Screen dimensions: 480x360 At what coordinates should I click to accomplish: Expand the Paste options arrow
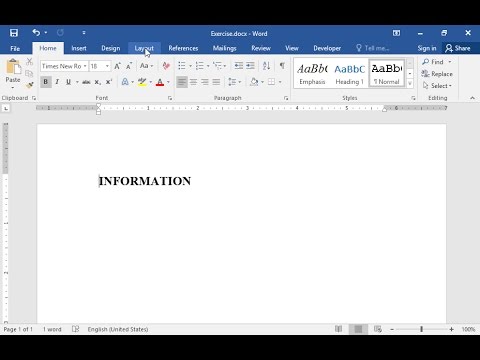(x=13, y=87)
